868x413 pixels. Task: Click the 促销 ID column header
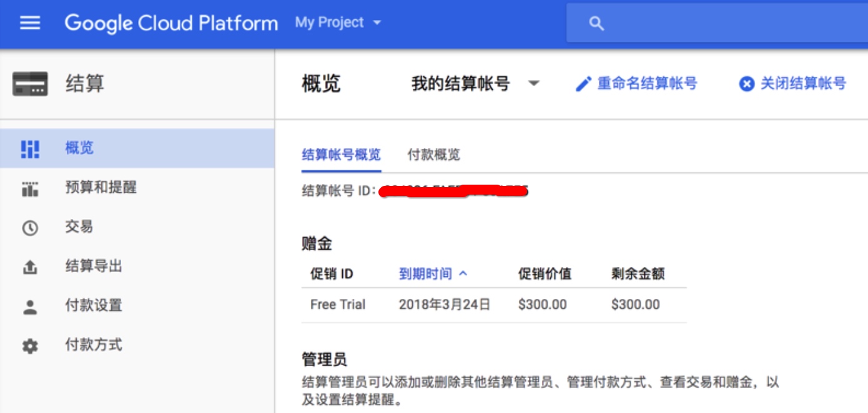coord(332,273)
